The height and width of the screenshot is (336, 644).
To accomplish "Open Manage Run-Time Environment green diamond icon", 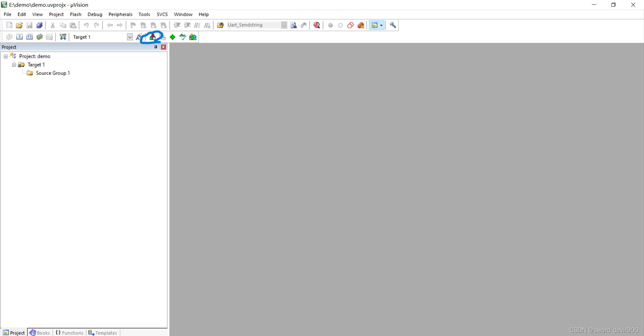I will tap(172, 37).
